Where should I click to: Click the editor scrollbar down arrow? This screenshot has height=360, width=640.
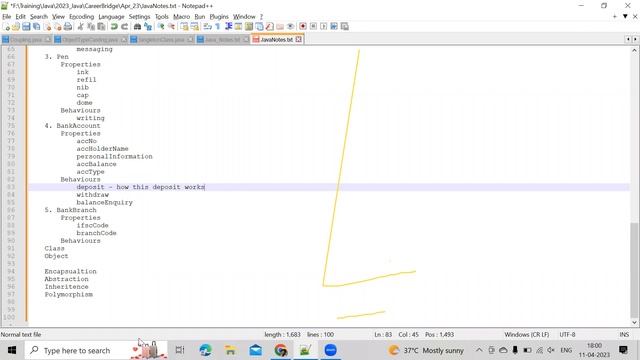pos(634,322)
